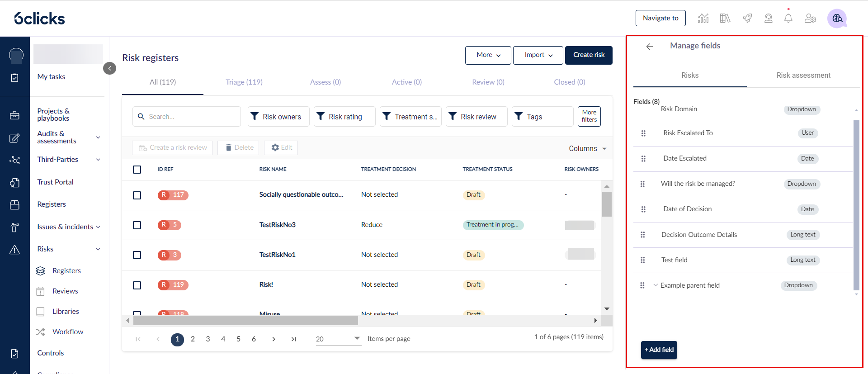The width and height of the screenshot is (868, 374).
Task: Select the checkbox for risk R 119
Action: click(137, 285)
